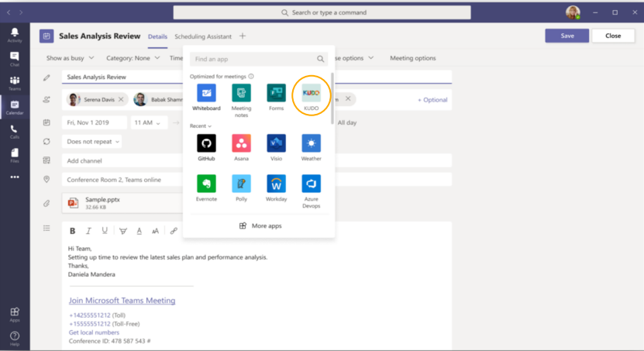Select the Evernote app

(x=206, y=188)
